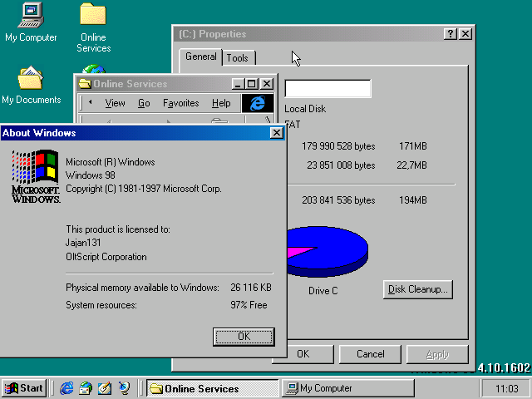Open the My Documents desktop folder

[x=31, y=79]
